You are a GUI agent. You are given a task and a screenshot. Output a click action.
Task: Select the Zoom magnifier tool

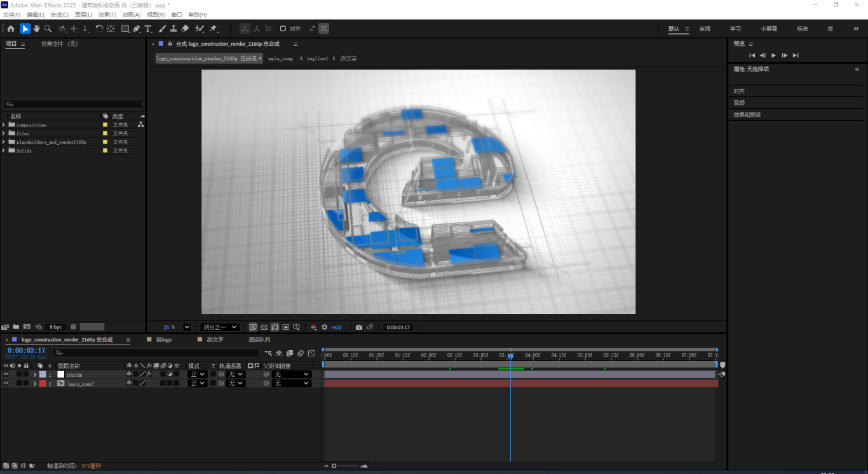[48, 29]
